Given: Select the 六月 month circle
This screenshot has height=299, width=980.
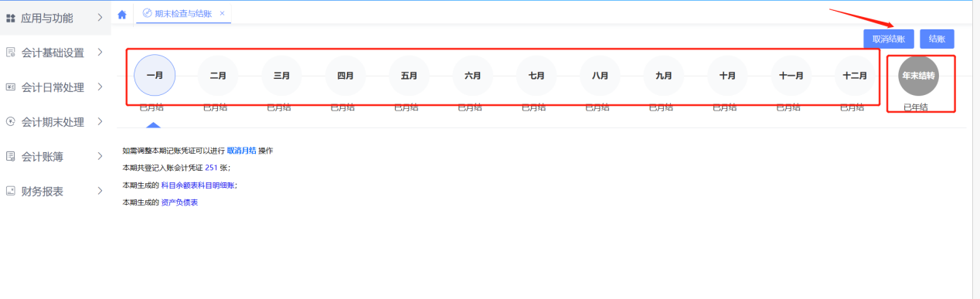Looking at the screenshot, I should [473, 76].
